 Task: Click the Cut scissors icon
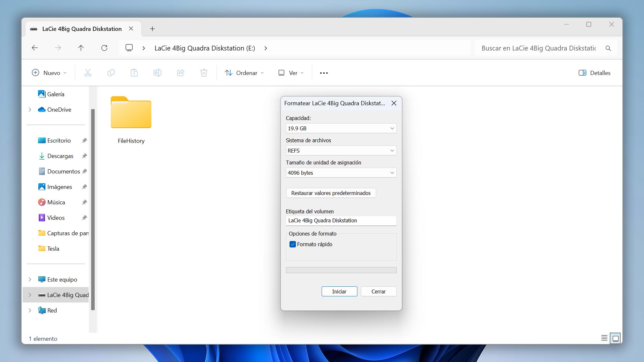point(88,73)
